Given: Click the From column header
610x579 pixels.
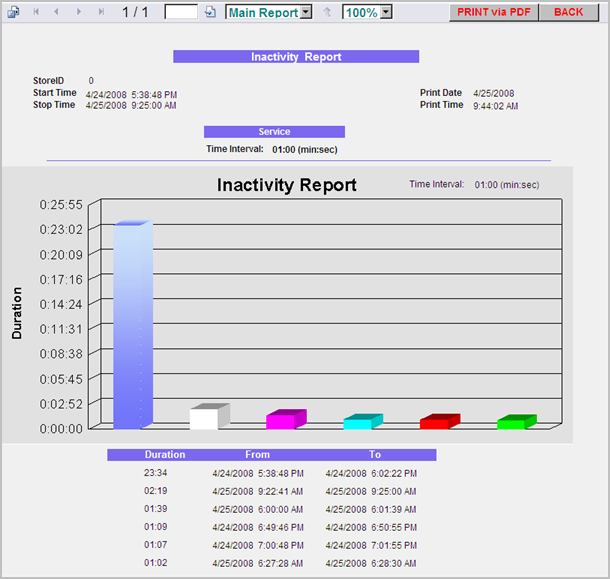Looking at the screenshot, I should 257,454.
